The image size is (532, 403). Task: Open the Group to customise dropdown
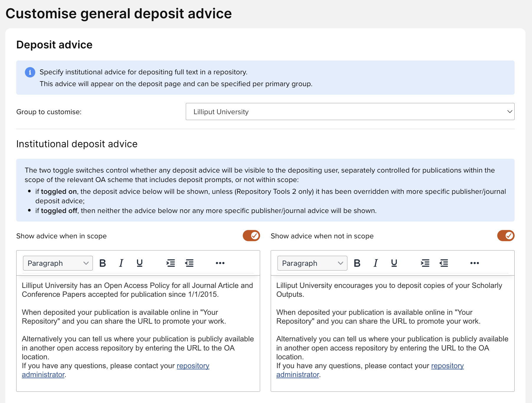pos(350,112)
